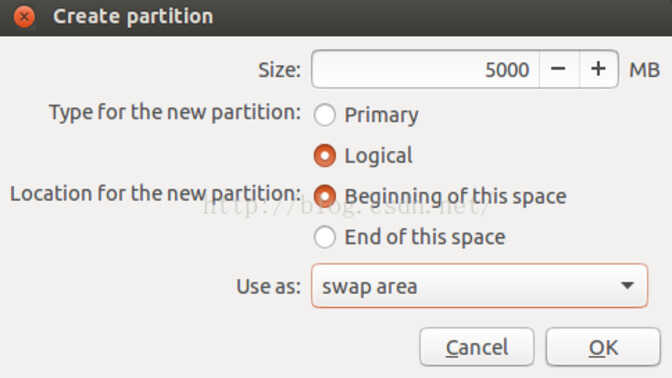
Task: Click the swap area text in the combo box
Action: pos(369,287)
